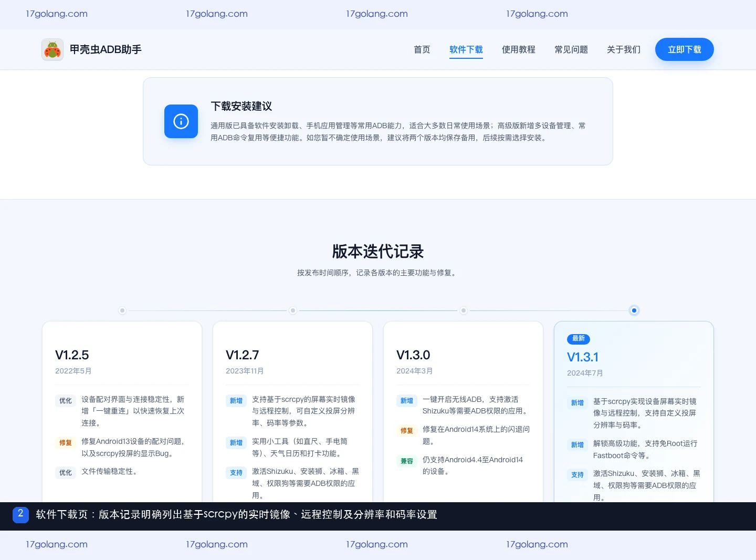Select 关于我们 in the navigation bar
Viewport: 756px width, 560px height.
(x=624, y=49)
